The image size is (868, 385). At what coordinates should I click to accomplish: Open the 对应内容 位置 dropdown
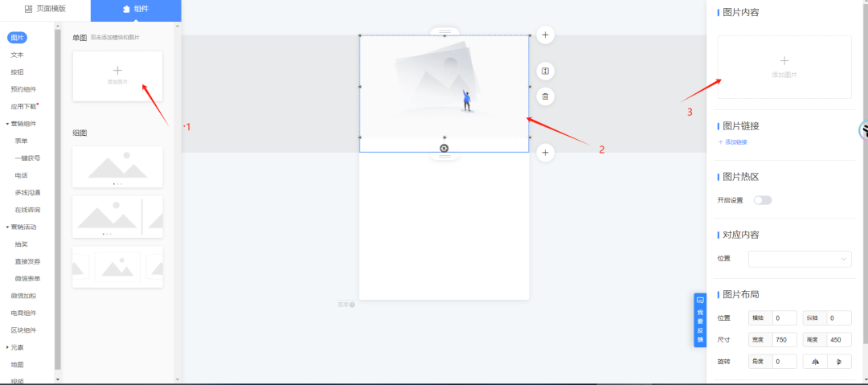pyautogui.click(x=800, y=259)
